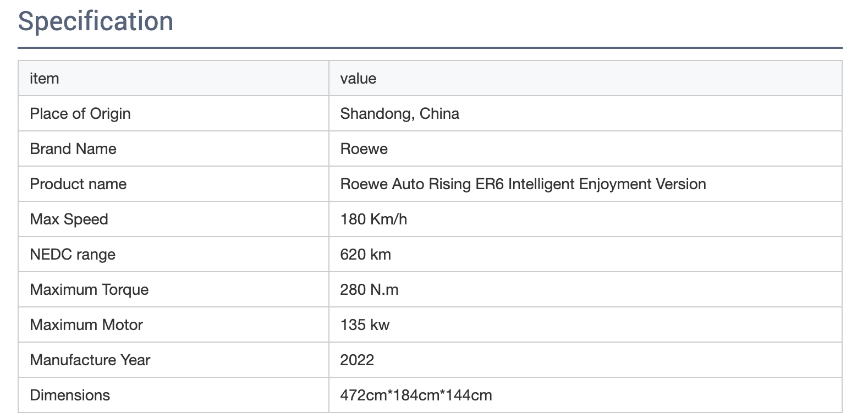This screenshot has height=418, width=868.
Task: Click the "2022" year value
Action: point(357,360)
